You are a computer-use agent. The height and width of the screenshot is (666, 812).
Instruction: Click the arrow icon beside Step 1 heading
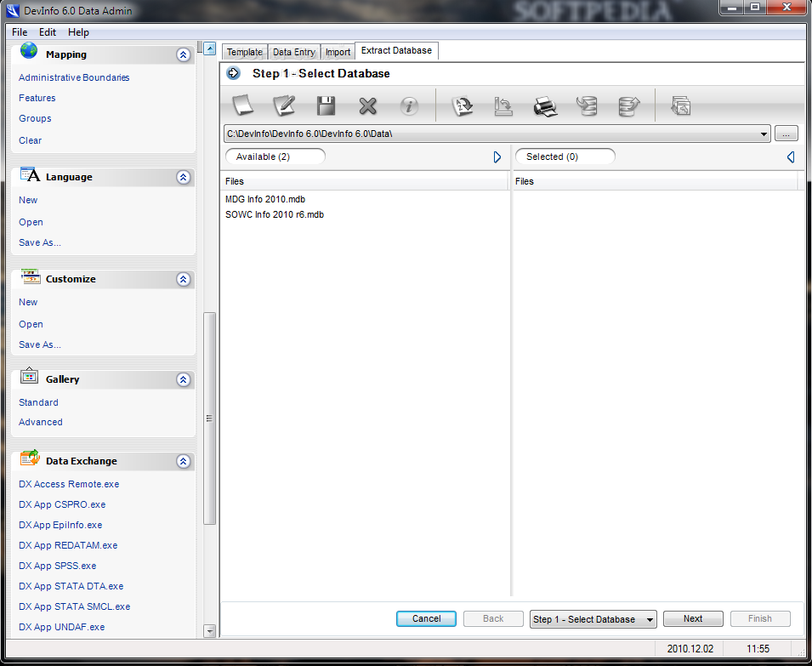tap(234, 73)
